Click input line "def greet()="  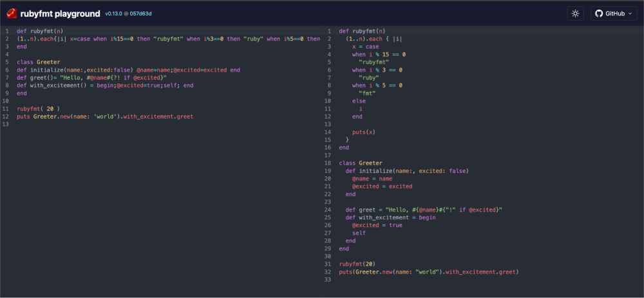(x=91, y=78)
